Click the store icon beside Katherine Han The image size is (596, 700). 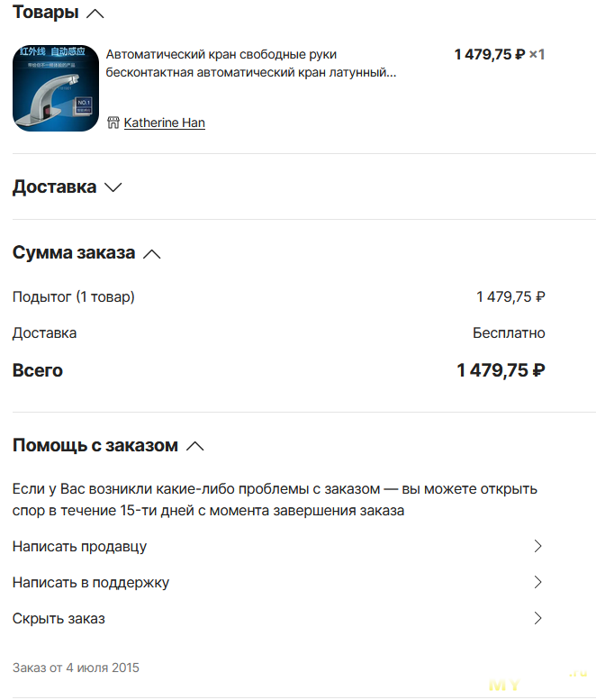(x=113, y=123)
